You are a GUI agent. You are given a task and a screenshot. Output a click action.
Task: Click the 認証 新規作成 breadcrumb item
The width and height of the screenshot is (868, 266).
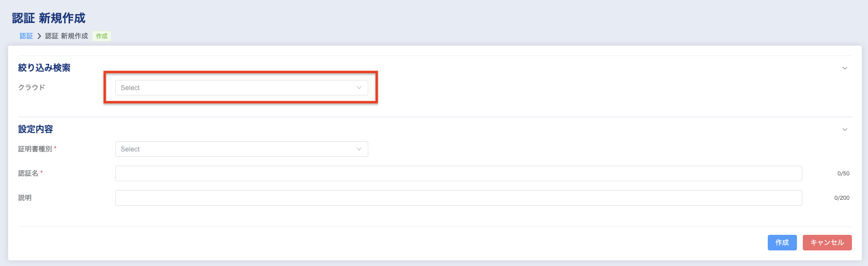(67, 36)
